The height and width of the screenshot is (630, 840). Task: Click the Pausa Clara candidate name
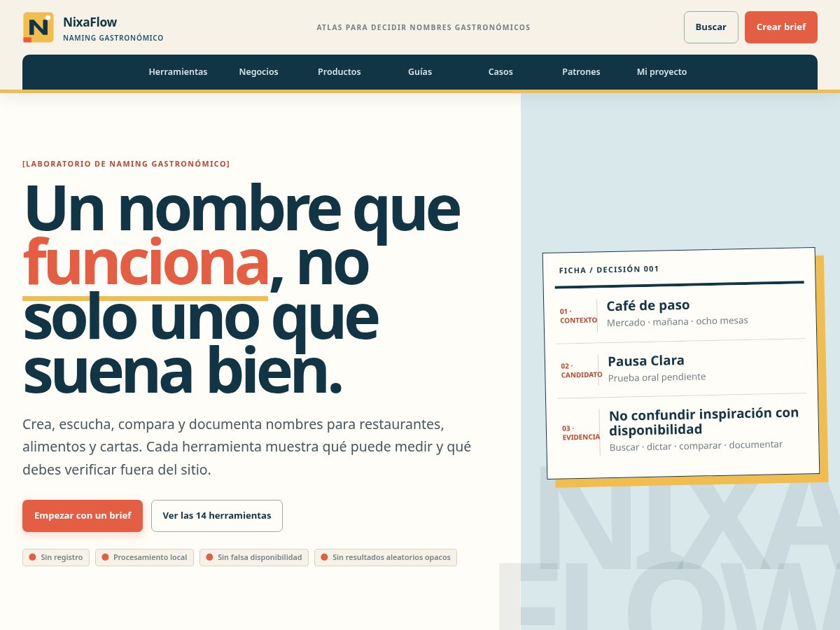click(646, 361)
